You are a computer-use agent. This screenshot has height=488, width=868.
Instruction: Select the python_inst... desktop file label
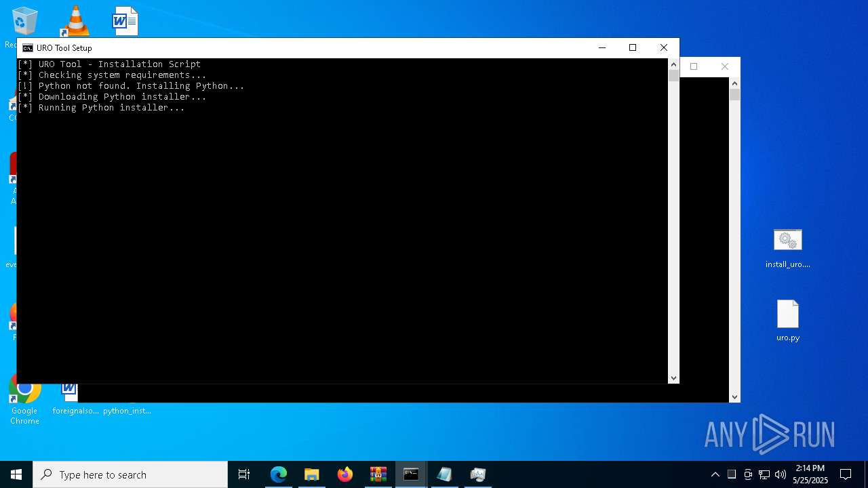coord(127,411)
